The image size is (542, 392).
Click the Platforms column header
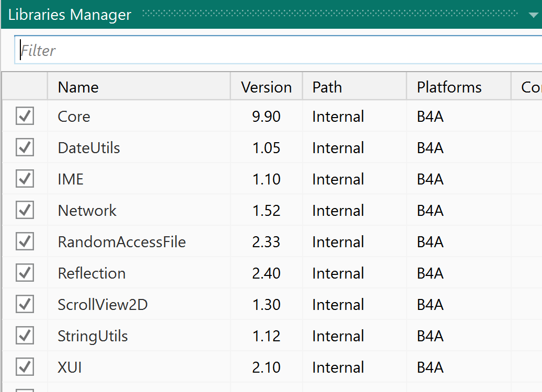click(449, 87)
